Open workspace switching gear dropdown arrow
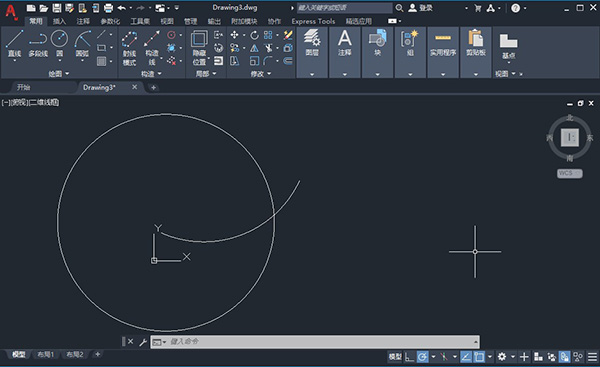Viewport: 600px width, 367px height. coord(513,357)
